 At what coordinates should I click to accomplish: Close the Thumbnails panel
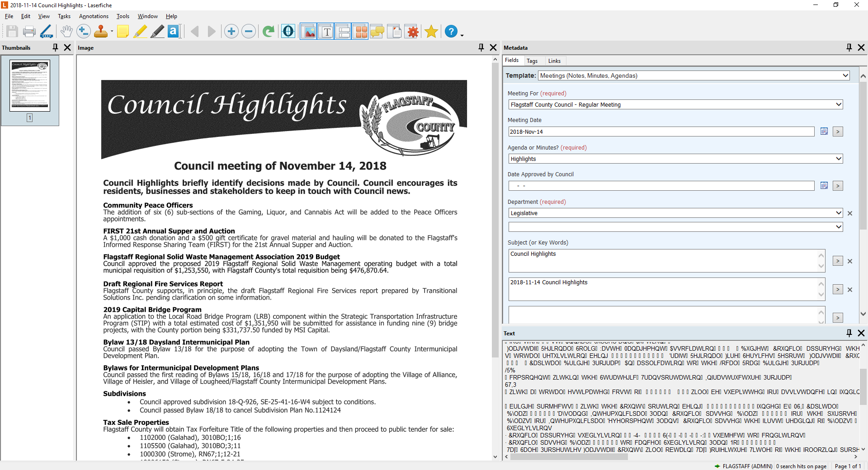(x=67, y=47)
